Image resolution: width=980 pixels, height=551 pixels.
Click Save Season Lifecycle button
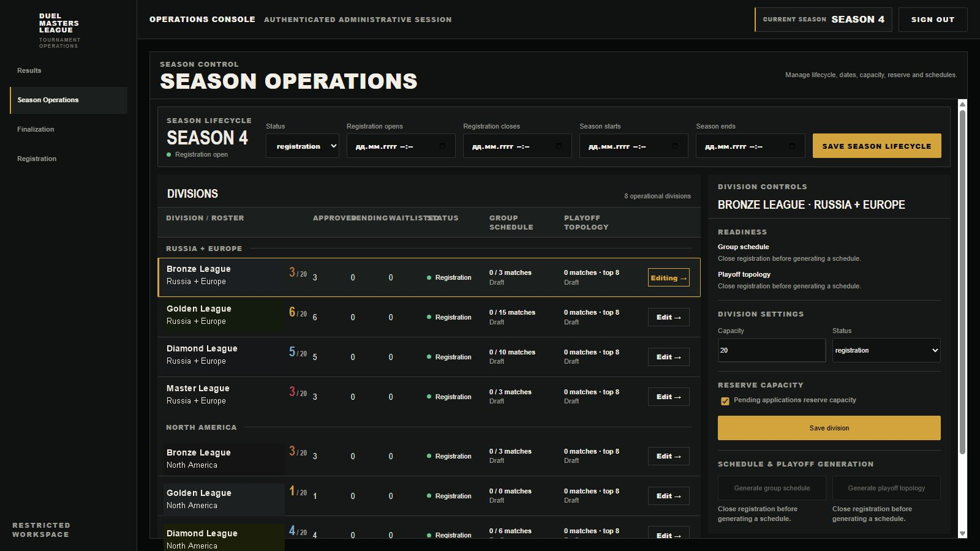click(876, 146)
